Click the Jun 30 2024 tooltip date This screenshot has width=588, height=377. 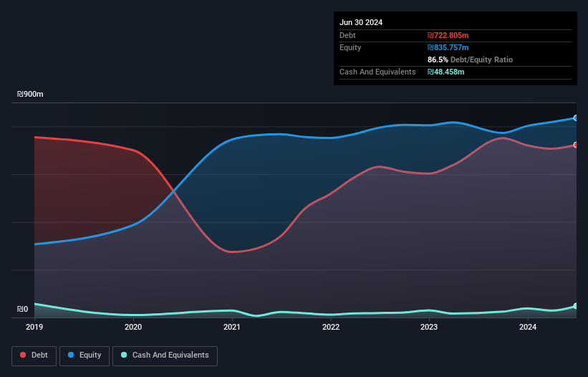click(x=361, y=22)
